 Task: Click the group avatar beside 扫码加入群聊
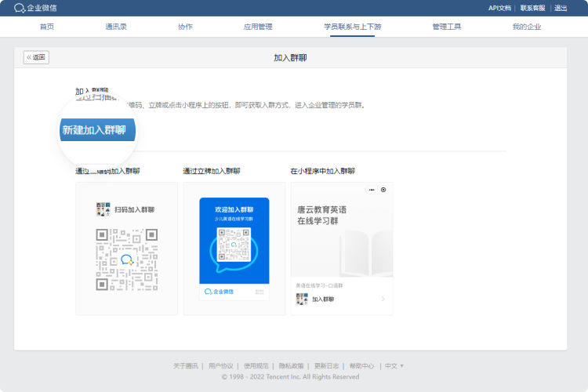(x=103, y=209)
